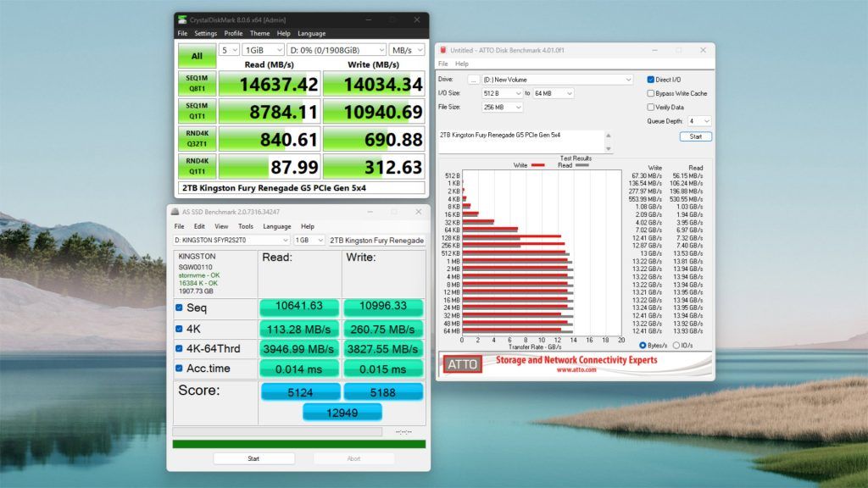Run the SEQ1M Q8T1 test
The height and width of the screenshot is (488, 868).
[x=197, y=84]
